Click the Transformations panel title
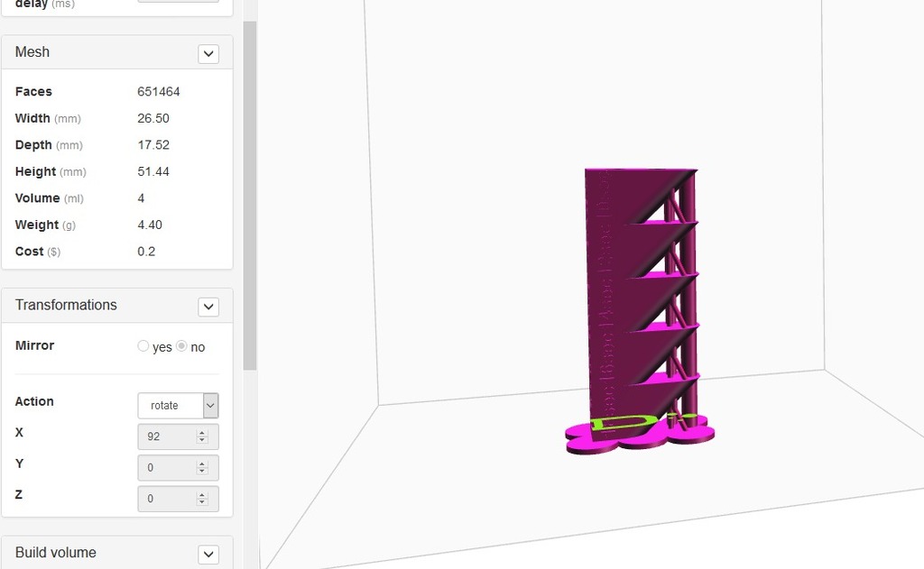 click(65, 305)
